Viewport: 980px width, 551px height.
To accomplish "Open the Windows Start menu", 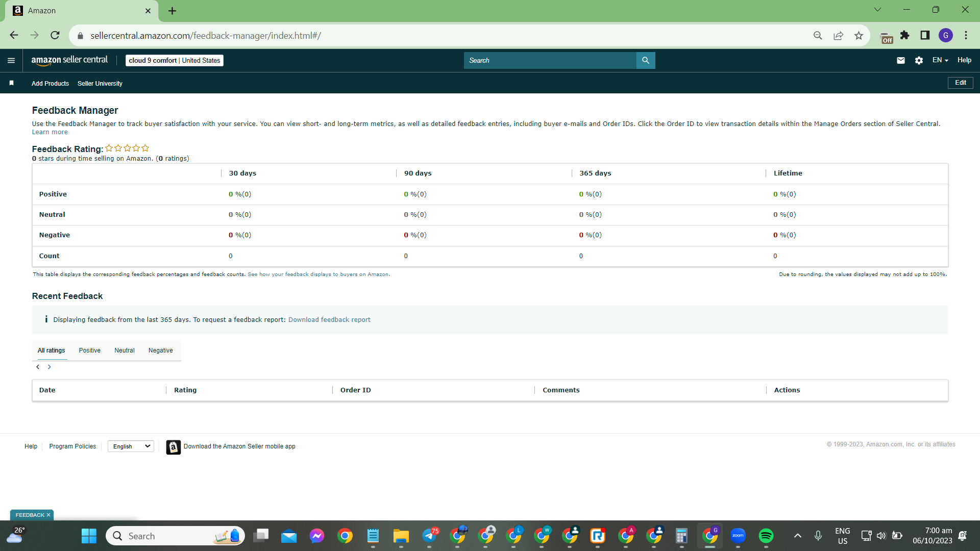I will [89, 536].
